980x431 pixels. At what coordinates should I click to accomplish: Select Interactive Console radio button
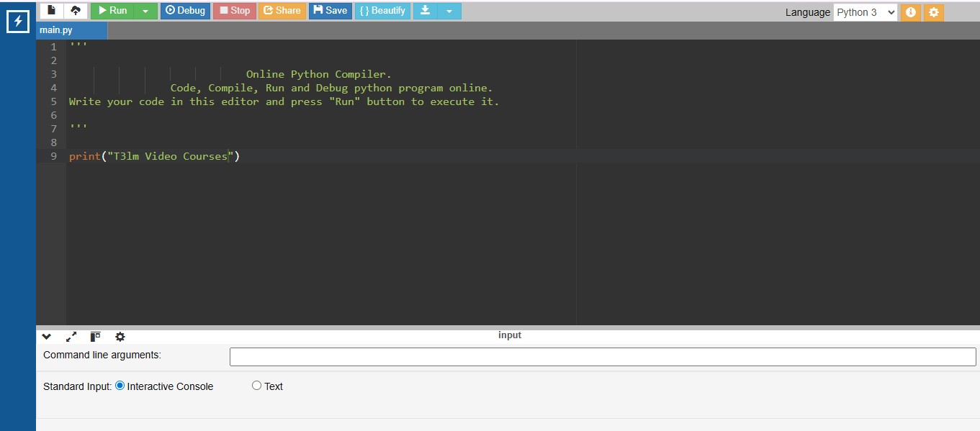click(120, 386)
